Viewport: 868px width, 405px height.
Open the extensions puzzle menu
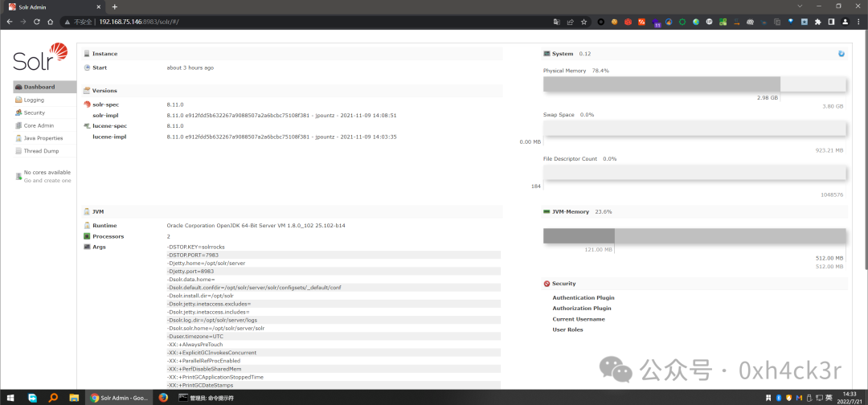point(817,22)
